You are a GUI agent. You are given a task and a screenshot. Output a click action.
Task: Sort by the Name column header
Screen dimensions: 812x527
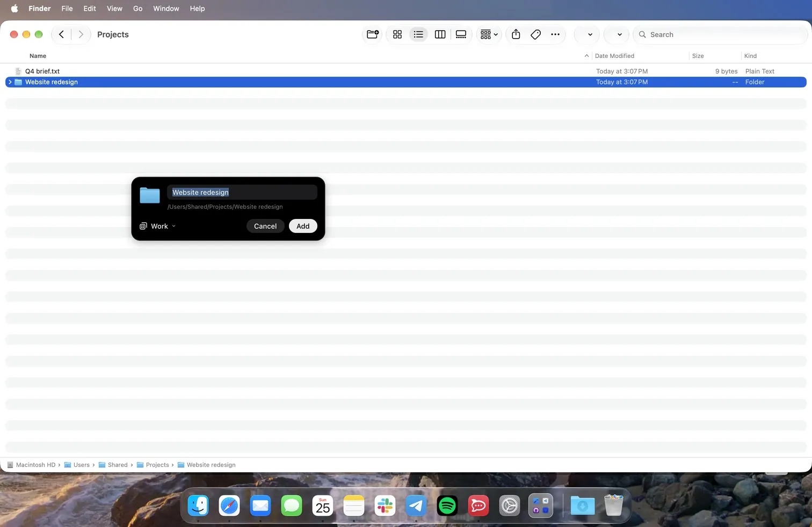point(38,56)
